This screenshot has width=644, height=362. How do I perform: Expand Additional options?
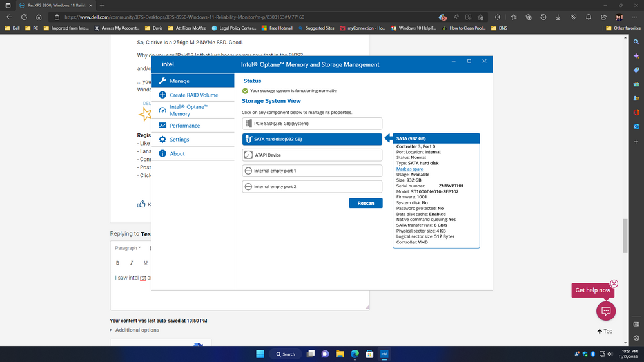[x=135, y=330]
